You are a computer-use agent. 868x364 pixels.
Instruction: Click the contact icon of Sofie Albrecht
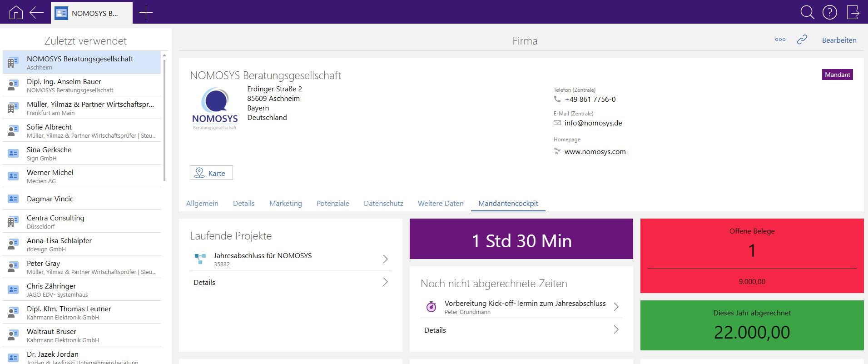pyautogui.click(x=13, y=130)
